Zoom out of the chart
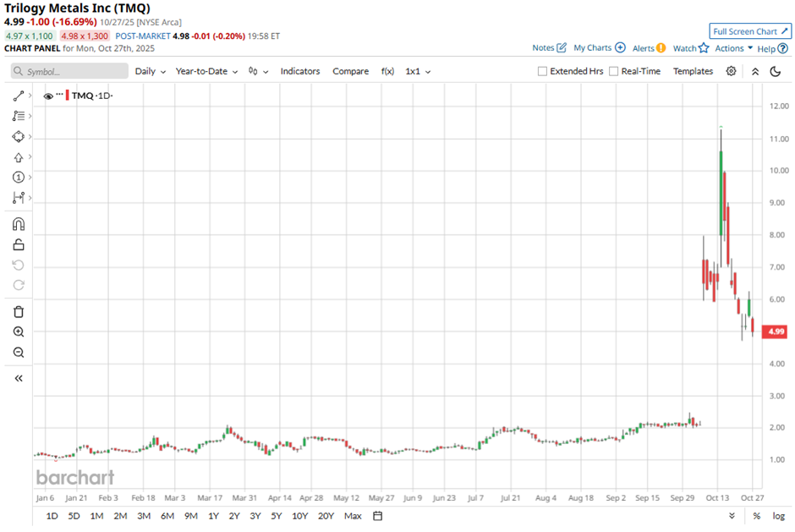 coord(19,353)
